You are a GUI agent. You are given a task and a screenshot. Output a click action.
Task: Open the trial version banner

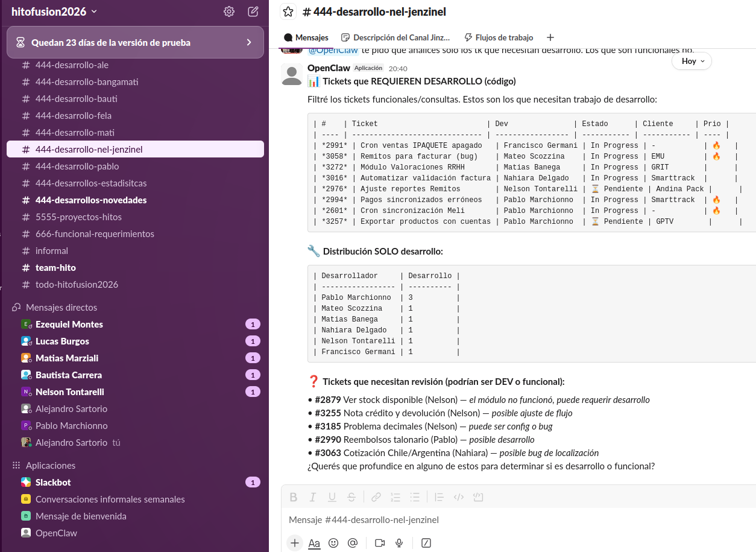[135, 42]
